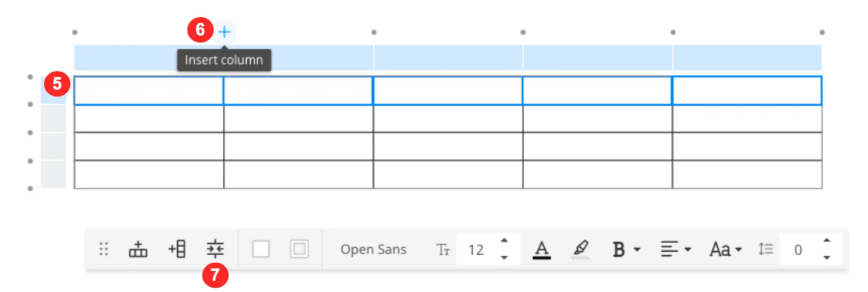
Task: Click the font size field showing 12
Action: click(x=476, y=249)
